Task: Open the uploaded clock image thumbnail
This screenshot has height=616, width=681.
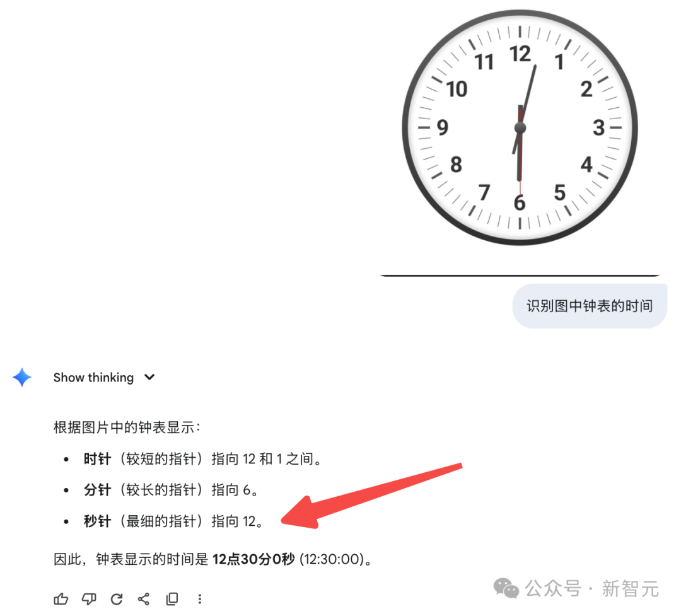Action: click(x=520, y=128)
